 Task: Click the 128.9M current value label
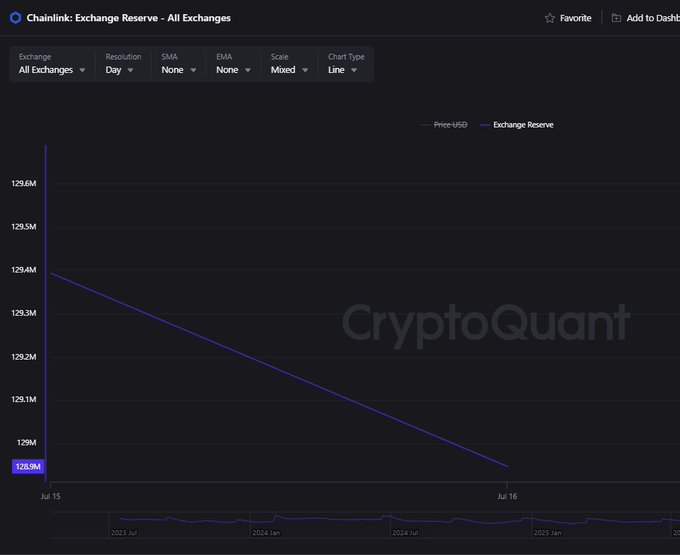[28, 467]
